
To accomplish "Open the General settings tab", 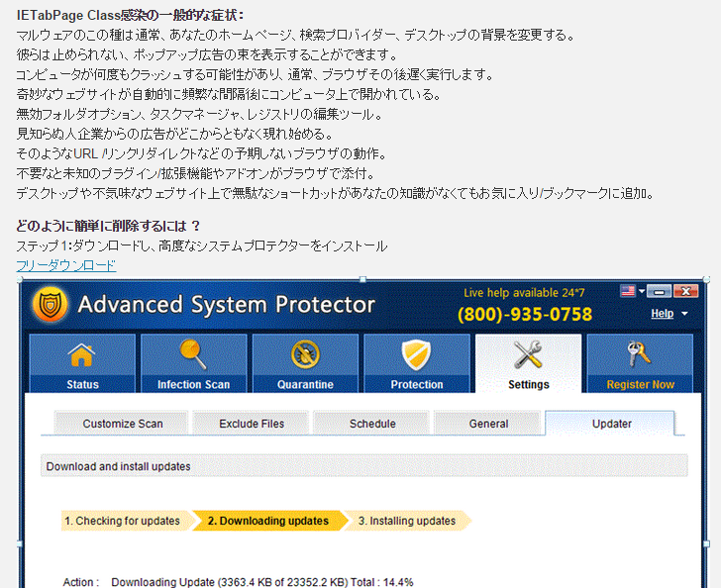I will pyautogui.click(x=488, y=423).
